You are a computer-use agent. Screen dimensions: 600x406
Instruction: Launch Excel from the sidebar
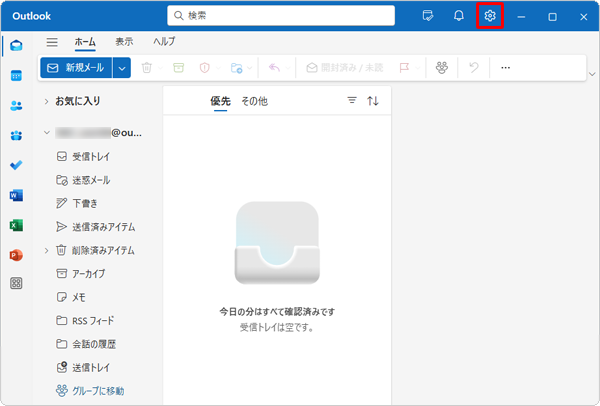pyautogui.click(x=16, y=225)
